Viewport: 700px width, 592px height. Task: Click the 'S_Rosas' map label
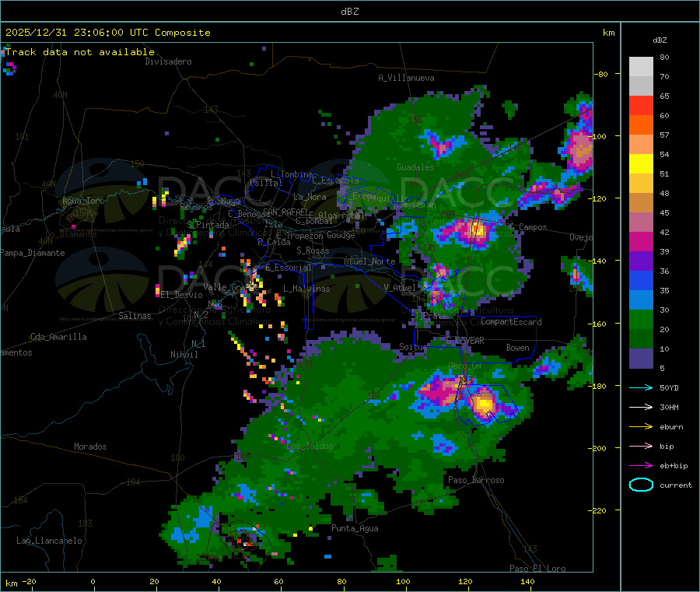click(x=313, y=250)
